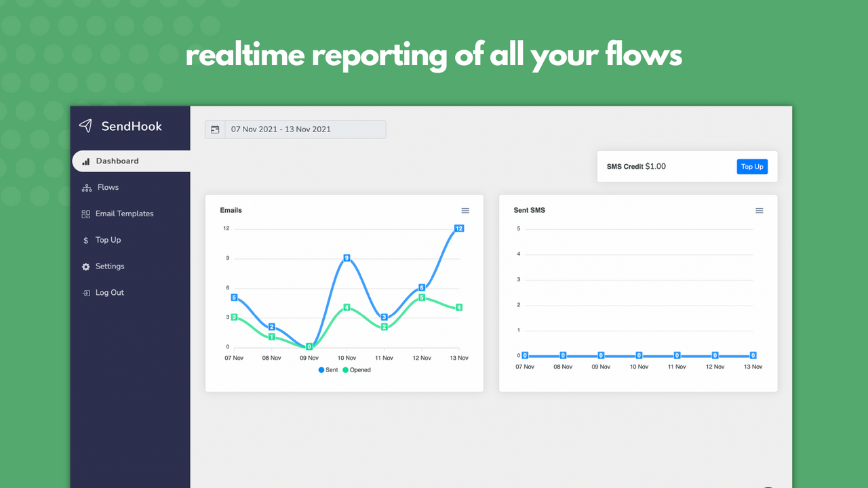Click the 10 Nov label on Emails axis
The height and width of the screenshot is (488, 868).
347,359
